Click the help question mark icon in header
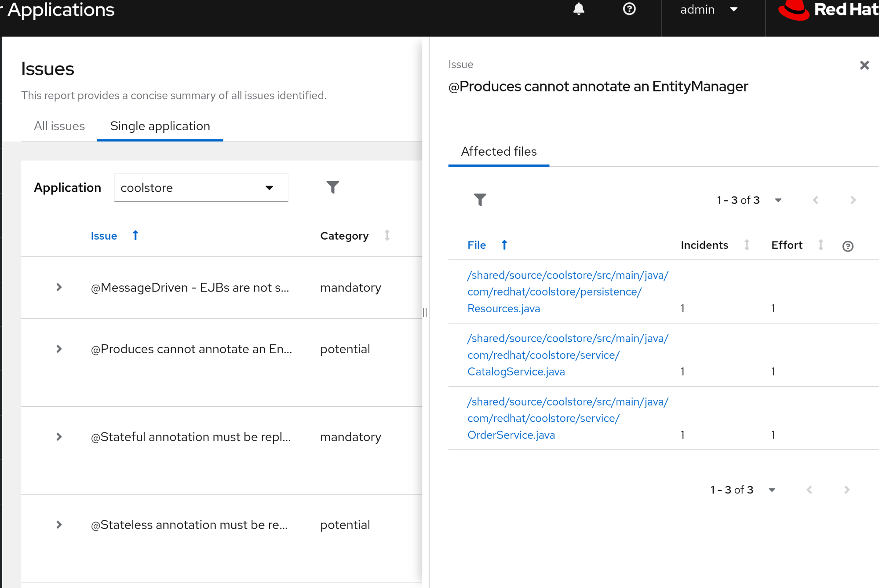Viewport: 879px width, 588px height. point(629,9)
